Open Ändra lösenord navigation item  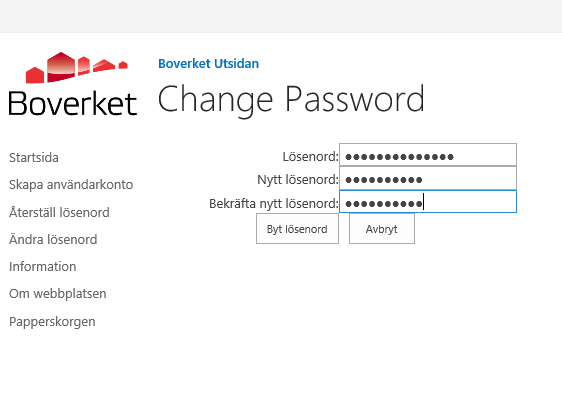coord(53,239)
